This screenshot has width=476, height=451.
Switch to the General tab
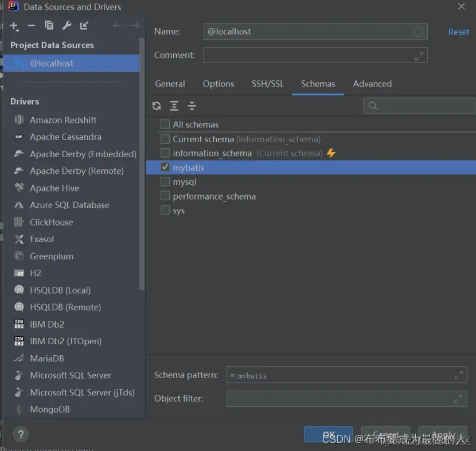[x=170, y=84]
